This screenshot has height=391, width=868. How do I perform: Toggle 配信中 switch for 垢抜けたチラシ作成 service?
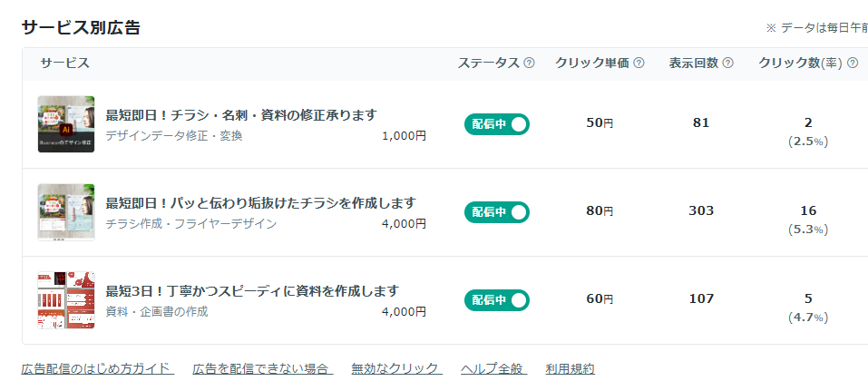click(497, 212)
